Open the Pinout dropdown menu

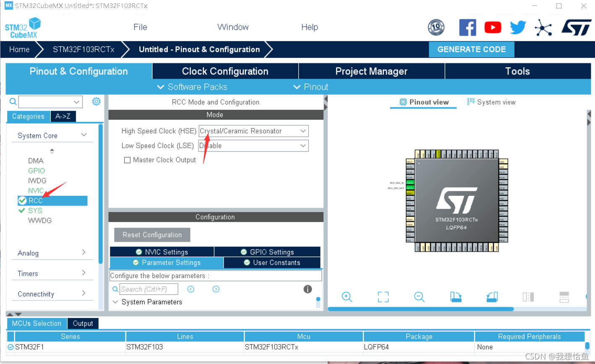click(x=311, y=87)
